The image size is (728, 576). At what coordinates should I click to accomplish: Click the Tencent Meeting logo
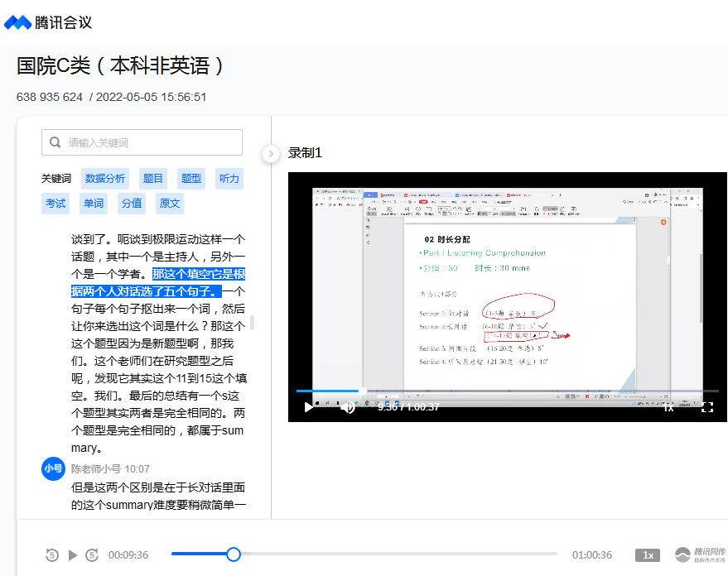pos(48,22)
